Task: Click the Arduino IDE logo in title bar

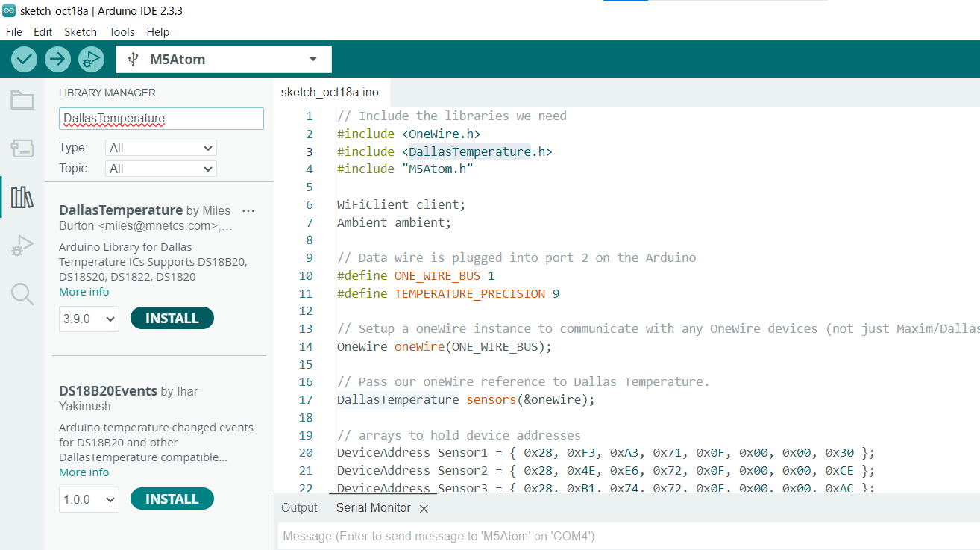Action: [9, 10]
